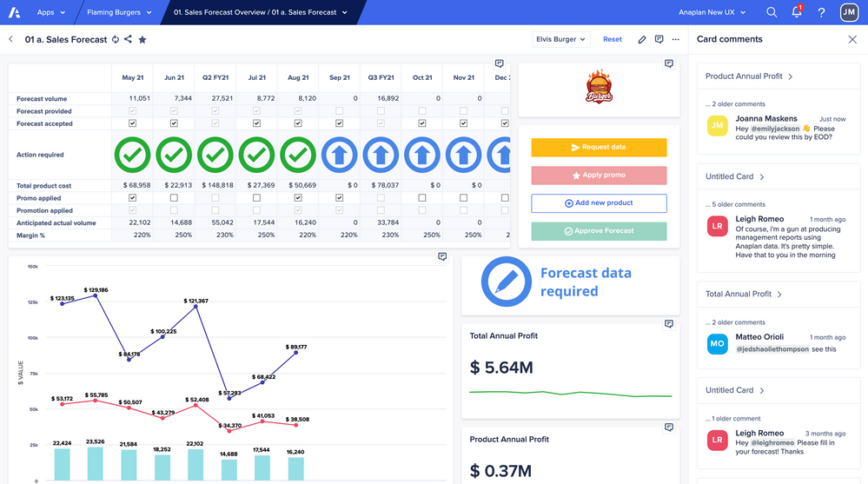The image size is (868, 484).
Task: Toggle Promo applied checkbox for Jun 21
Action: coord(174,198)
